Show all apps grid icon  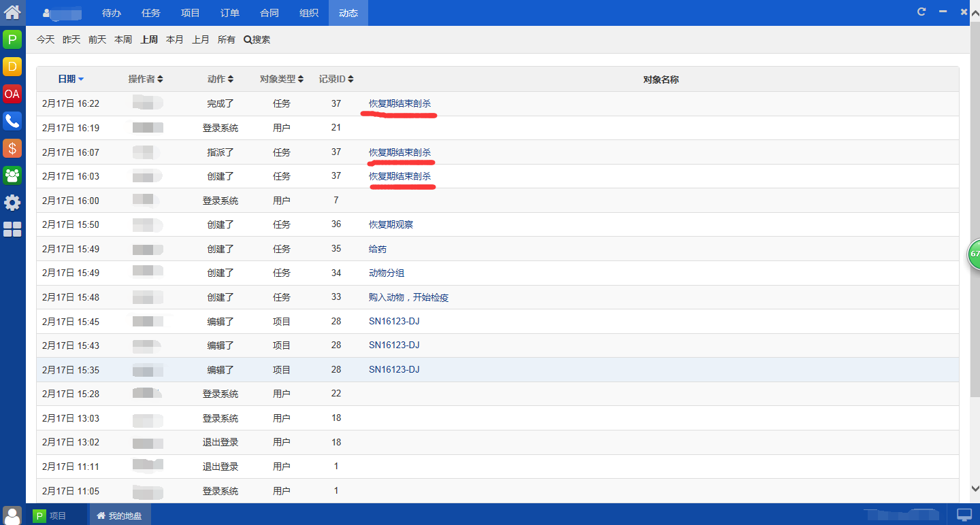click(12, 230)
